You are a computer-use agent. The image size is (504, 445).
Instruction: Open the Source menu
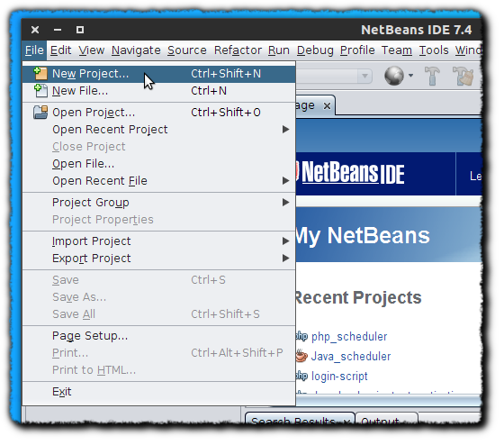click(x=187, y=50)
